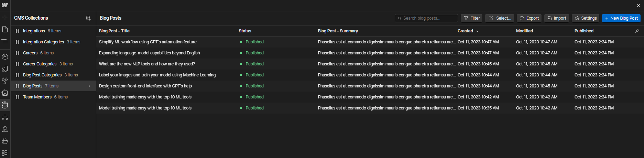Open the Team Members collection

pyautogui.click(x=53, y=97)
